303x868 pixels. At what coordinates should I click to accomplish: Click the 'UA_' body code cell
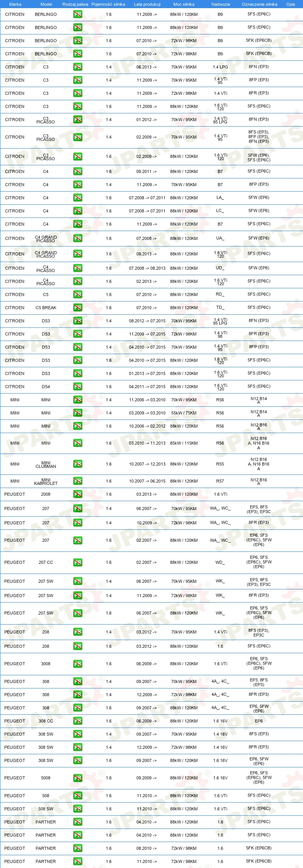(x=220, y=238)
